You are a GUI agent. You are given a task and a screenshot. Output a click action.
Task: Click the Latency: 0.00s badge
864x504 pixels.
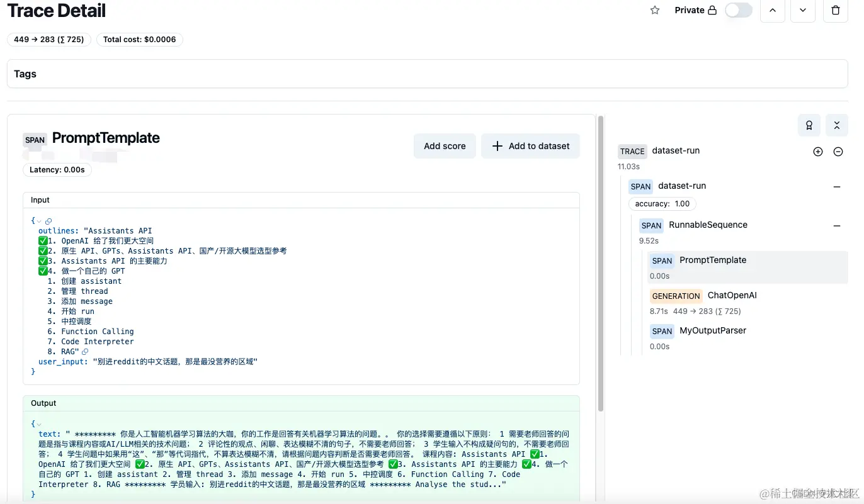(57, 170)
